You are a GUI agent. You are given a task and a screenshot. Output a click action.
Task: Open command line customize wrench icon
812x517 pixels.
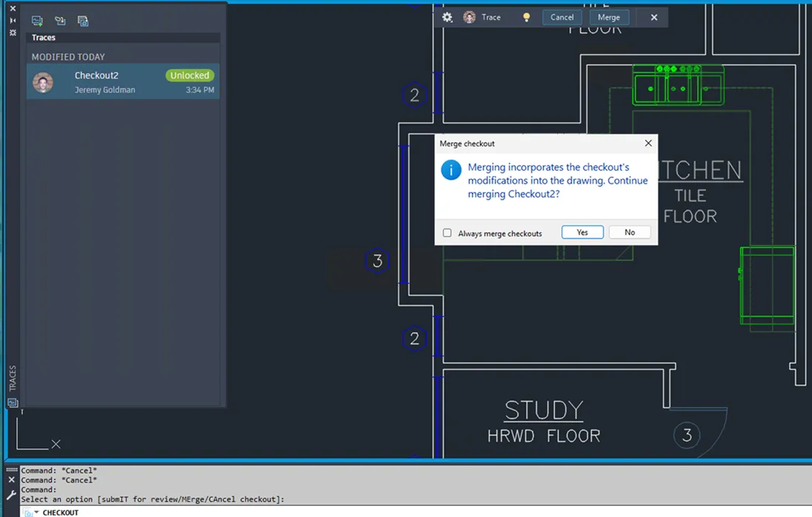click(12, 496)
